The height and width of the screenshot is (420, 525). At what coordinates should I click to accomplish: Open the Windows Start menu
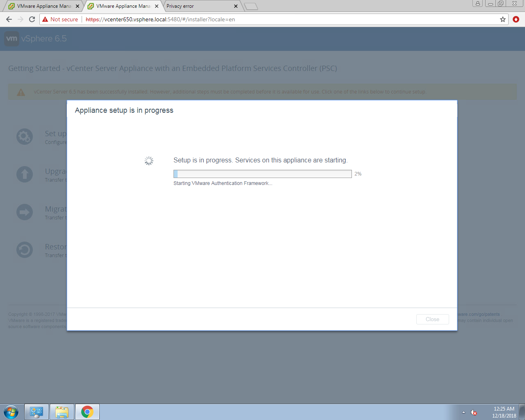coord(11,412)
